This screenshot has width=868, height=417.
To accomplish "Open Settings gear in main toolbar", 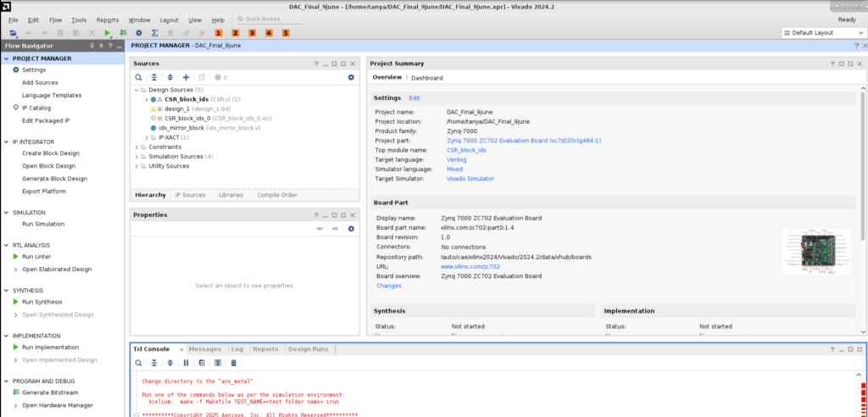I will (139, 33).
